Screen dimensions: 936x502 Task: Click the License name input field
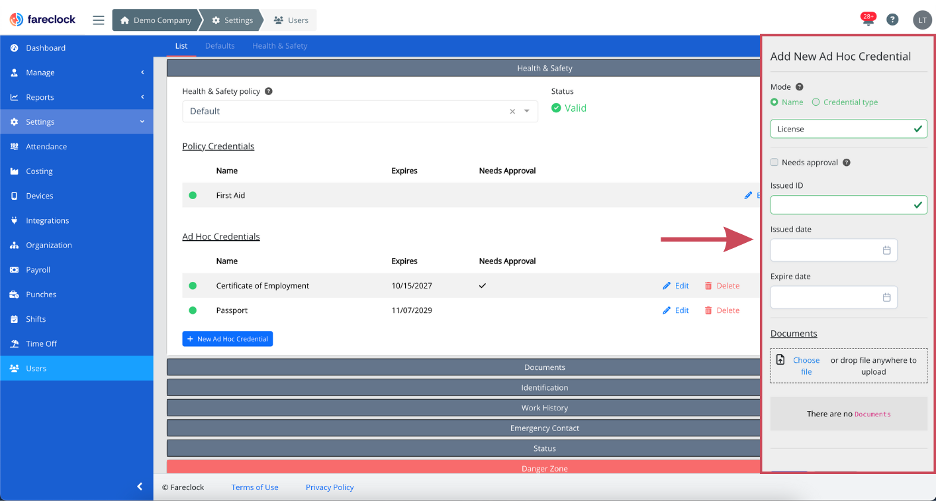click(848, 129)
